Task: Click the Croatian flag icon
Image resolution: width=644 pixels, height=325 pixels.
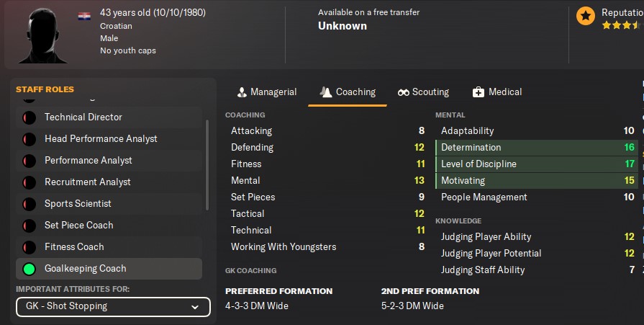Action: pos(84,16)
